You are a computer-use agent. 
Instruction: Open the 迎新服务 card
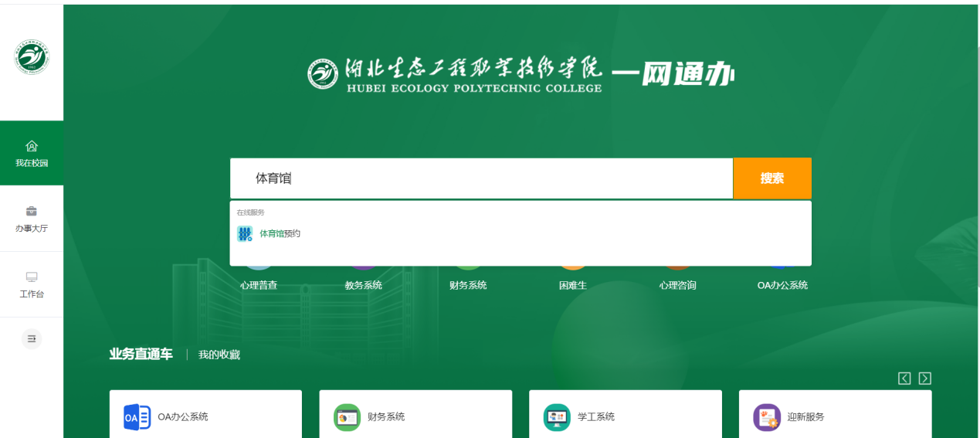pos(836,414)
